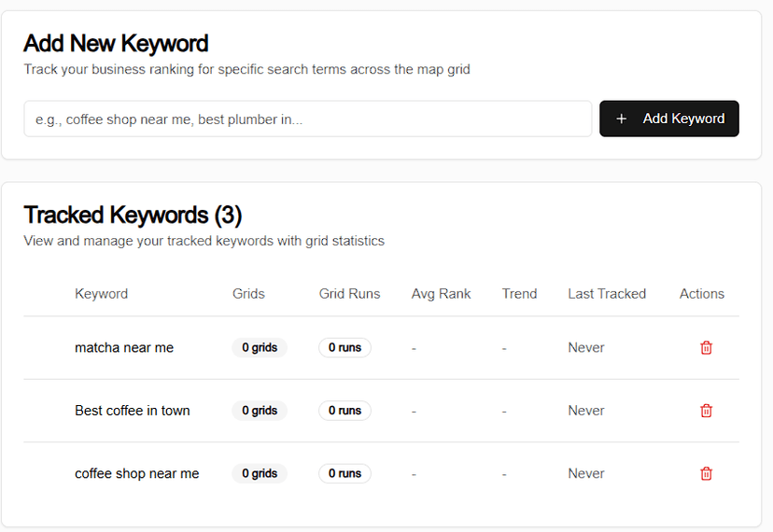Focus the new keyword input field
Image resolution: width=773 pixels, height=532 pixels.
(308, 119)
